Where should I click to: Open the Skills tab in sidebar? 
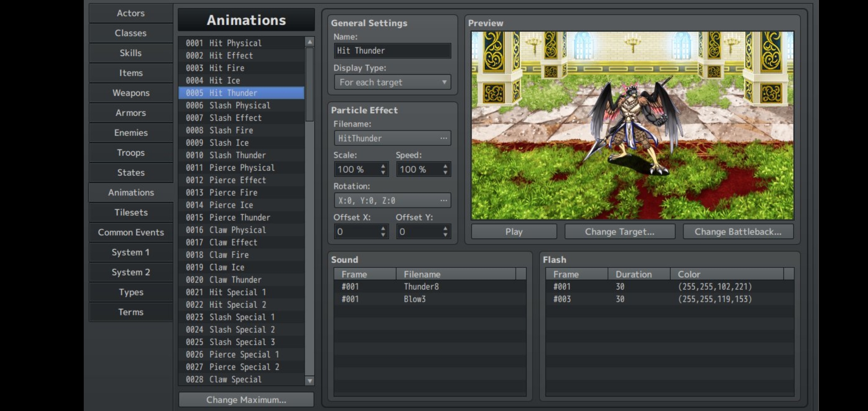pyautogui.click(x=131, y=53)
